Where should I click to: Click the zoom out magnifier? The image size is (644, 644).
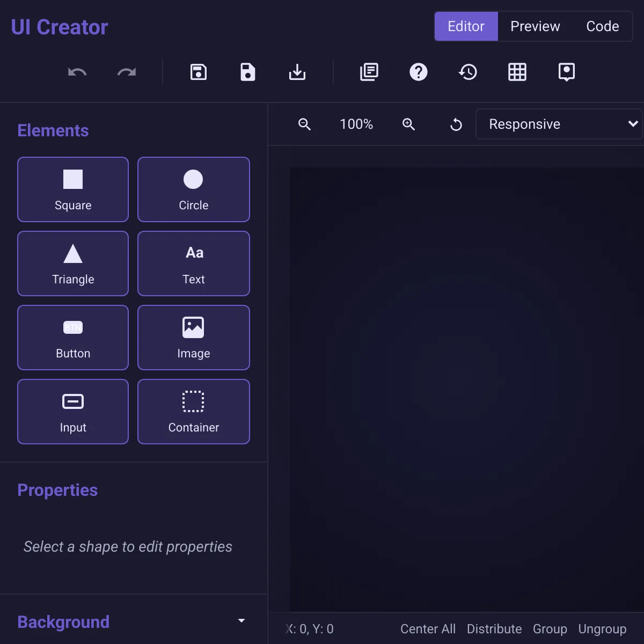pos(304,124)
